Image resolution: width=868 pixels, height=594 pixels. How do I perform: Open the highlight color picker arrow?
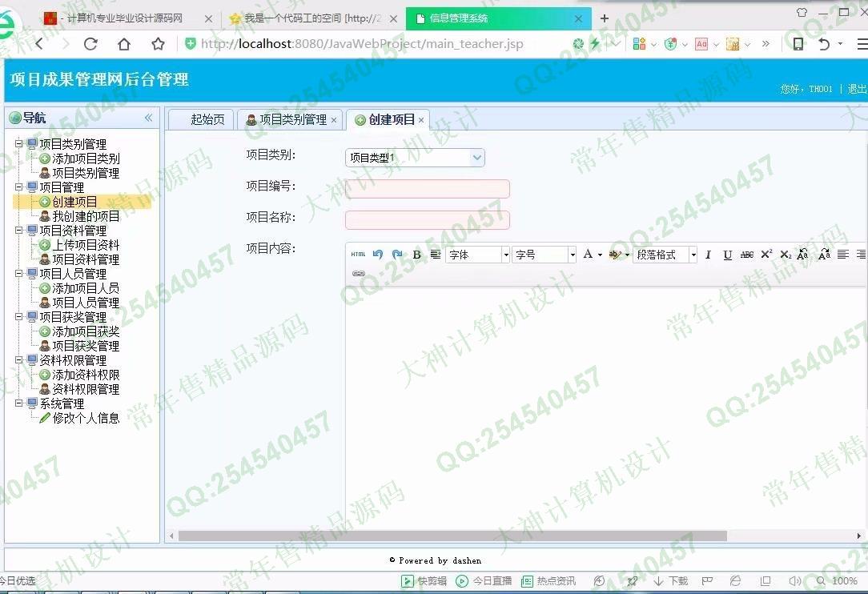627,255
